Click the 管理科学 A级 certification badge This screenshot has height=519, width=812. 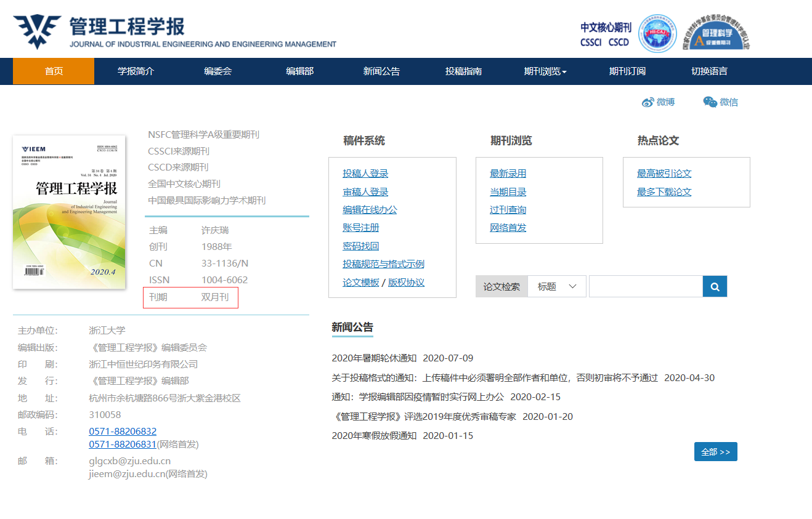tap(716, 34)
